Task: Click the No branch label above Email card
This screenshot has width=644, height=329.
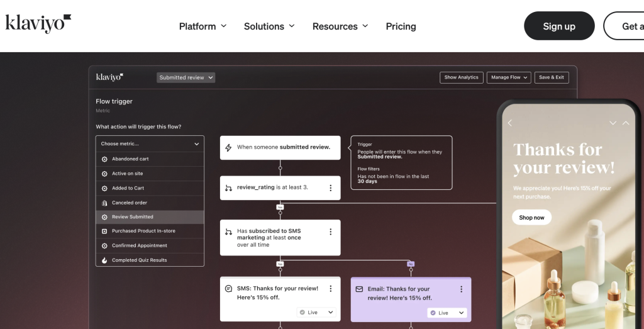Action: coord(410,264)
